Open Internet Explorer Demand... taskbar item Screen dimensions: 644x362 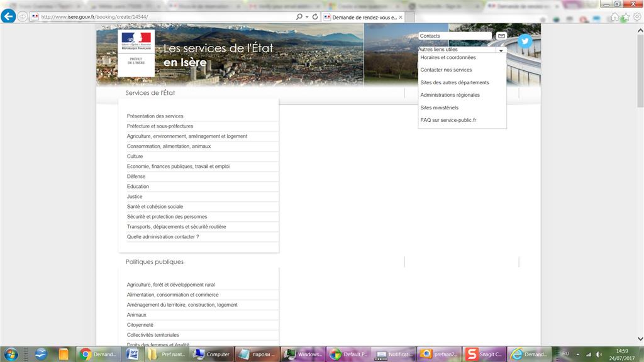coord(529,354)
